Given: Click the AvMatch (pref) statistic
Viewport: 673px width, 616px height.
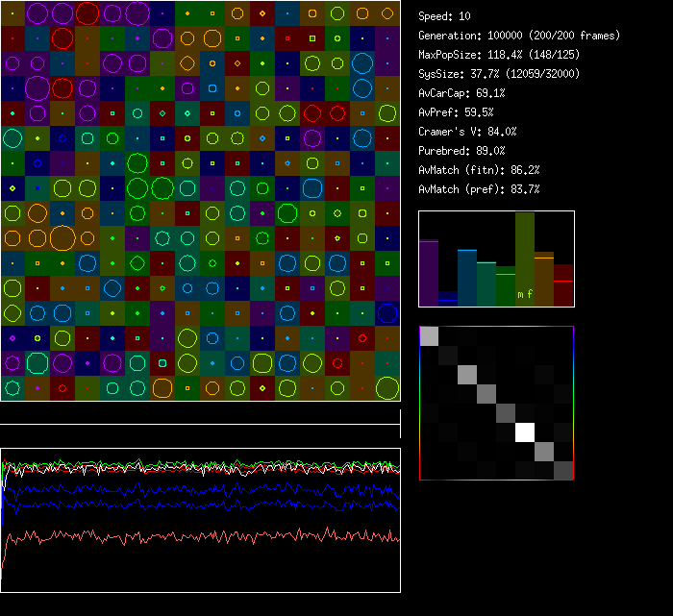Looking at the screenshot, I should tap(480, 189).
